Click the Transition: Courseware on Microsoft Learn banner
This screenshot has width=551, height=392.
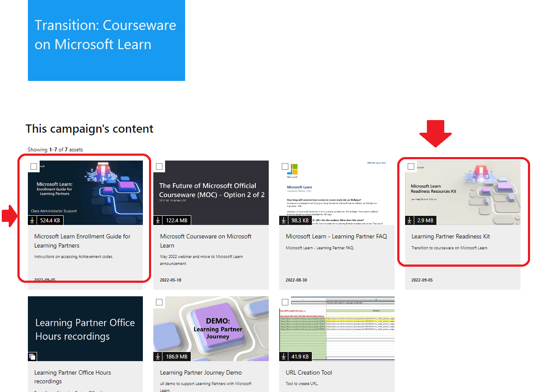(106, 40)
